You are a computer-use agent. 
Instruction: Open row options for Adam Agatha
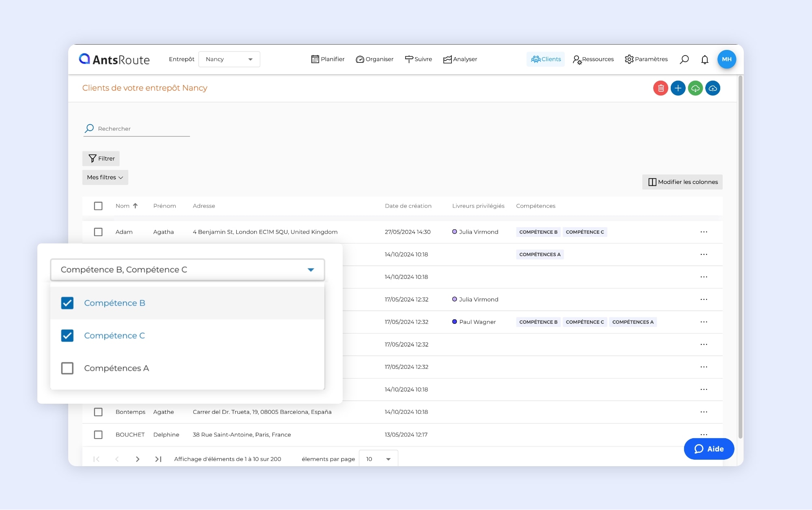pos(704,232)
